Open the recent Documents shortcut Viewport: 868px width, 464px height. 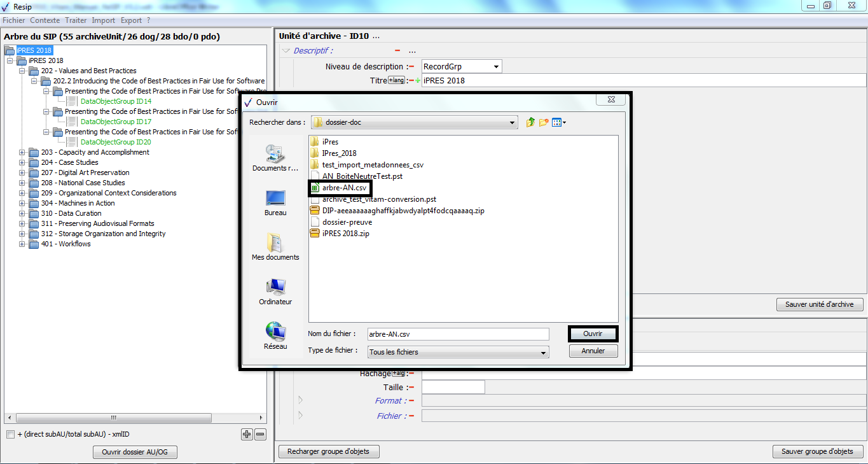[275, 158]
